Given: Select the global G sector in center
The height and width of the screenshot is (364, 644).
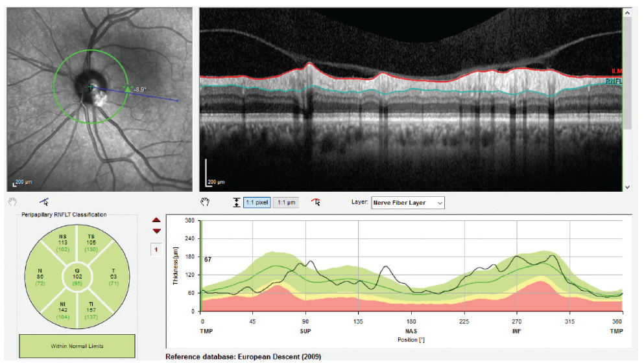Looking at the screenshot, I should 77,277.
